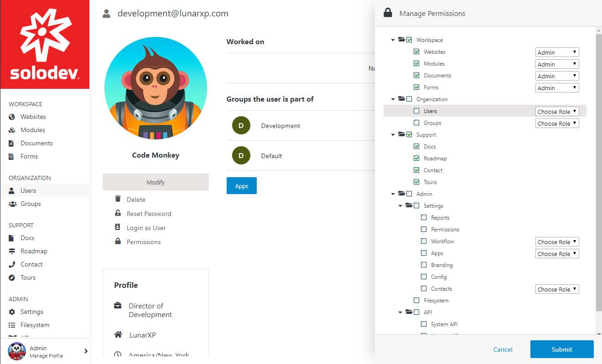Check the Filesystem permission checkbox

[416, 301]
